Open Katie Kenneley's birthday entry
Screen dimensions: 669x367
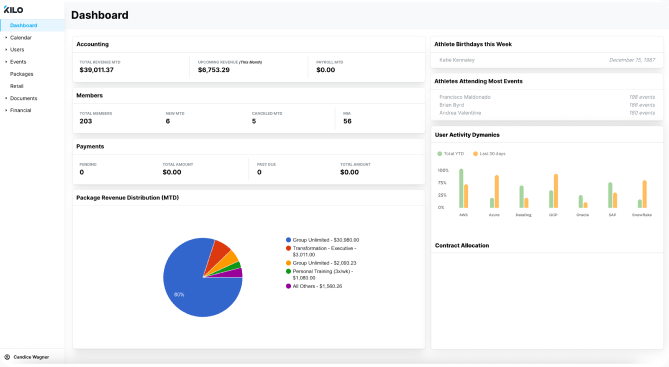tap(547, 60)
